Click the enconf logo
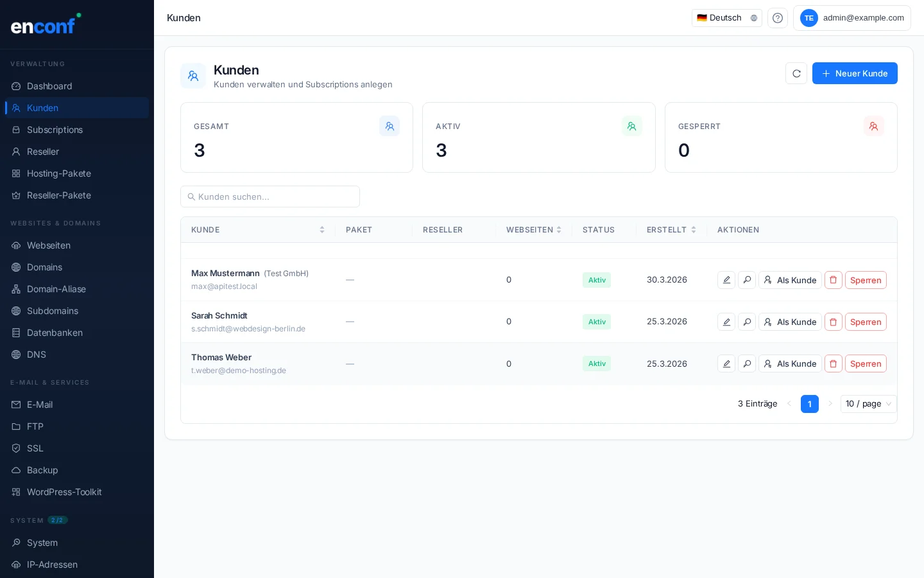Viewport: 924px width, 578px height. 45,24
